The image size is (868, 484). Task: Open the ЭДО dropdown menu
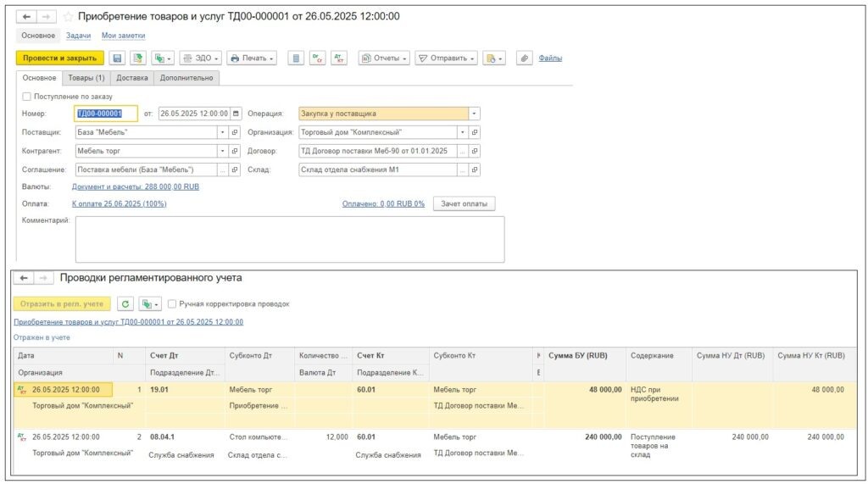(x=200, y=58)
